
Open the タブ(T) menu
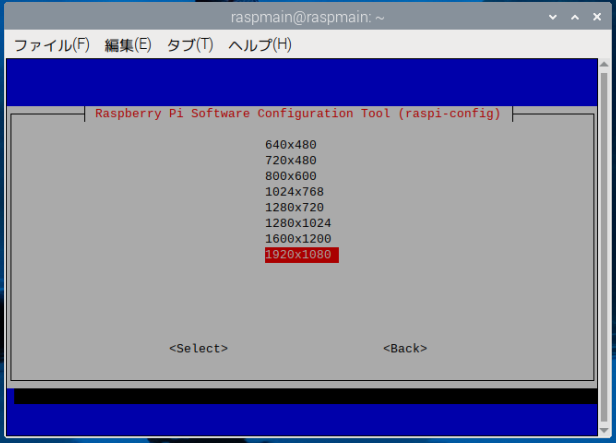pyautogui.click(x=190, y=45)
